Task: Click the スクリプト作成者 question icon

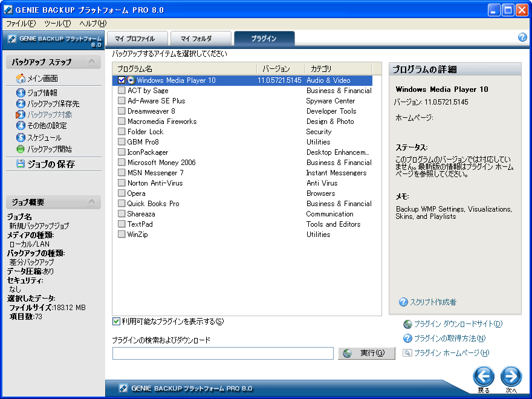Action: [403, 302]
